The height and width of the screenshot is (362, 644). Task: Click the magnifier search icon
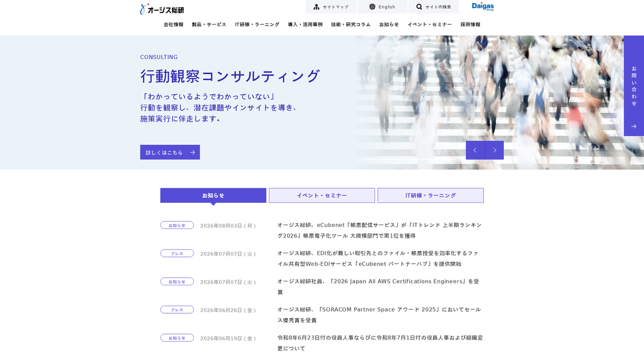click(419, 7)
